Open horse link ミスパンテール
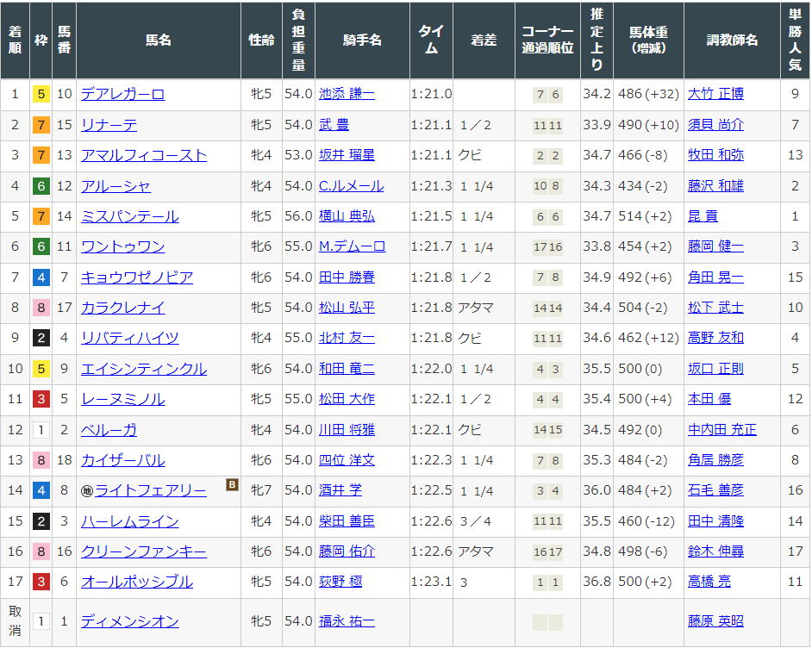The width and height of the screenshot is (812, 648). coord(130,216)
